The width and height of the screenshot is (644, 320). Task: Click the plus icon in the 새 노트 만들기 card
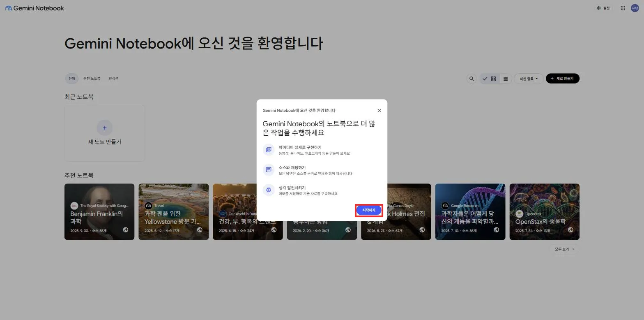tap(104, 128)
